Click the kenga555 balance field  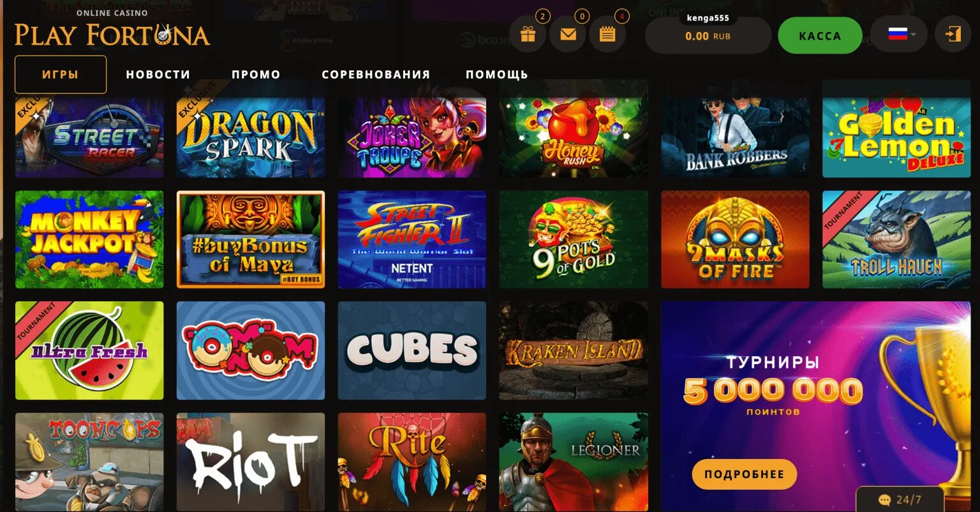[708, 35]
